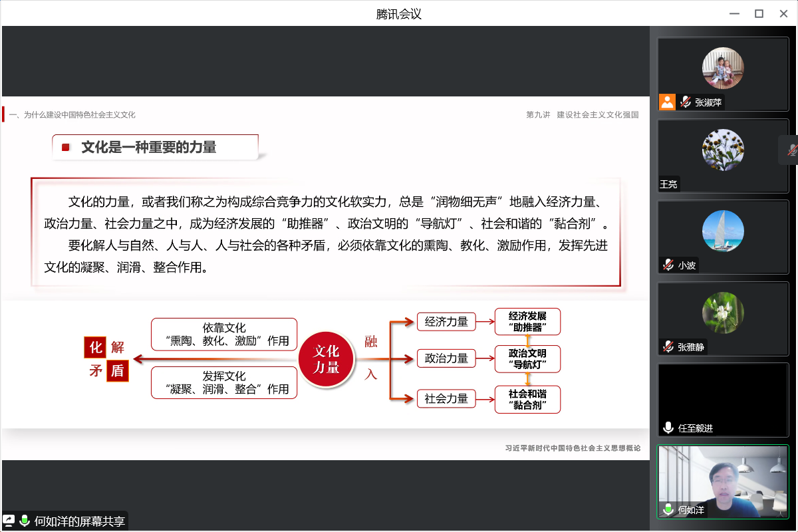This screenshot has height=532, width=798.
Task: Click 张淑萍's muted microphone icon
Action: pos(686,102)
